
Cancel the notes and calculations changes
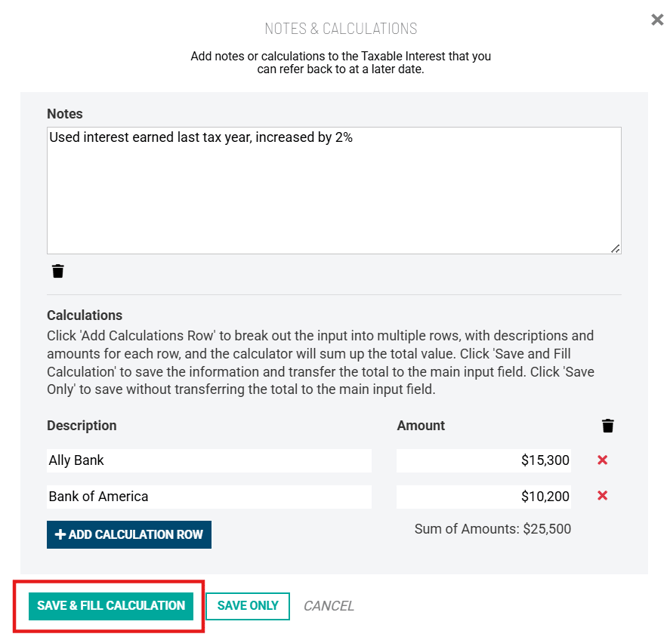329,606
